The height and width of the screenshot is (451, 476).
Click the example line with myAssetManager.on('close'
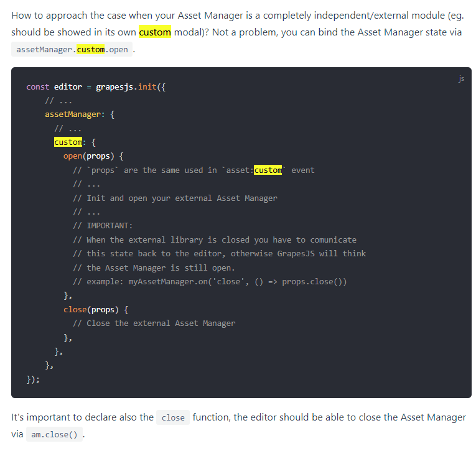(x=210, y=282)
